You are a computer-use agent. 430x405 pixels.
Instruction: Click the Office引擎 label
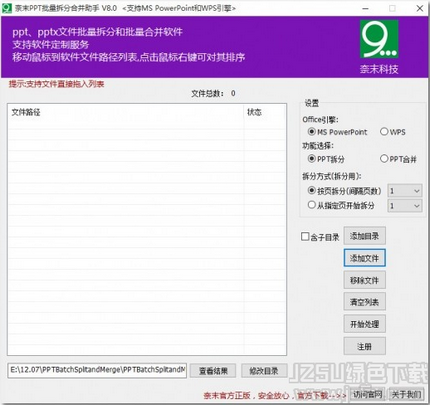pos(320,119)
